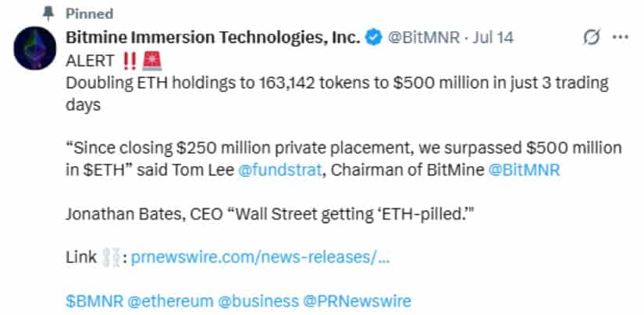
Task: Click the @BitMNR handle in header
Action: [424, 37]
